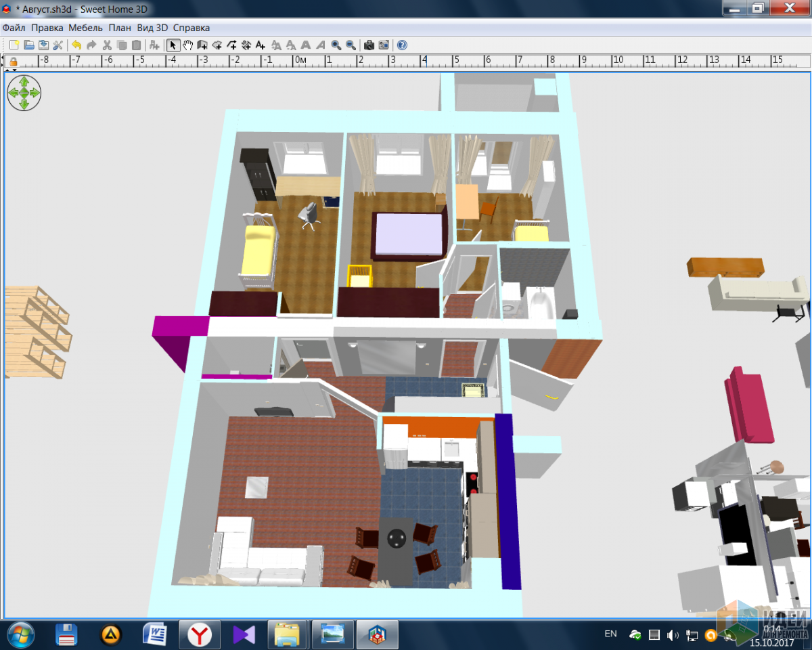Screen dimensions: 812x650
Task: Open the preferences tools icon
Action: click(58, 45)
